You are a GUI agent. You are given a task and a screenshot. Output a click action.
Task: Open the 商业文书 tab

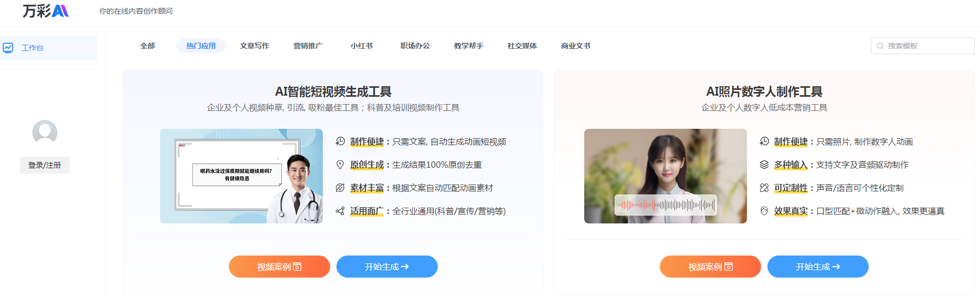point(576,46)
